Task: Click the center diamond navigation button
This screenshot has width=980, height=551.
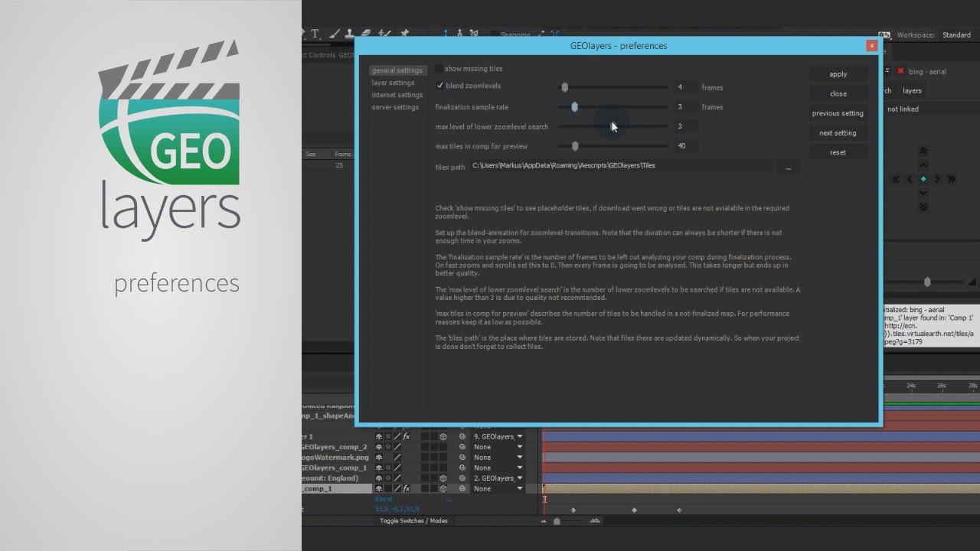Action: point(923,179)
